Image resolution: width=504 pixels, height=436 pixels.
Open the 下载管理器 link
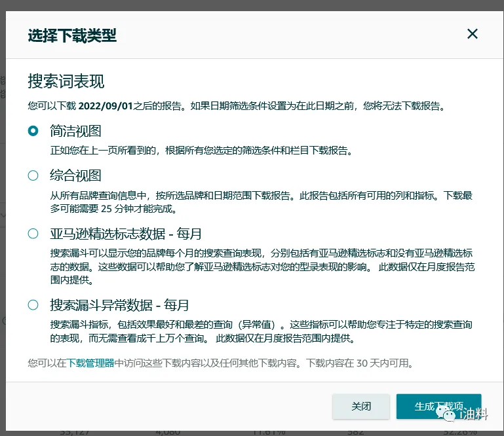click(x=90, y=363)
